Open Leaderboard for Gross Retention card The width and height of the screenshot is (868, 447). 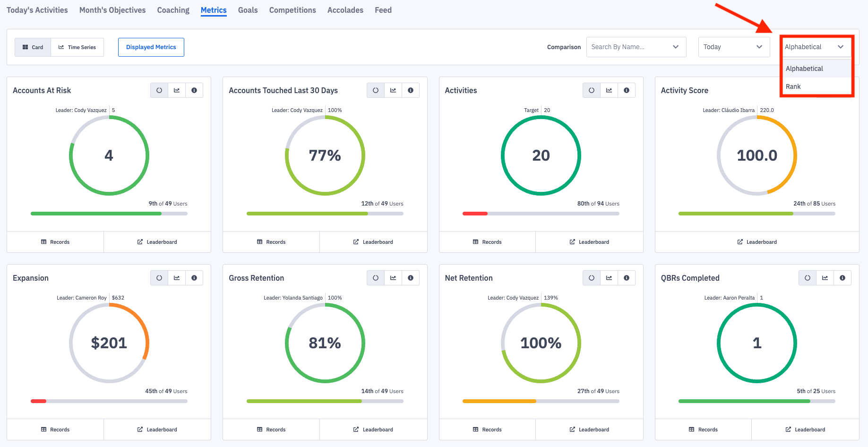373,430
